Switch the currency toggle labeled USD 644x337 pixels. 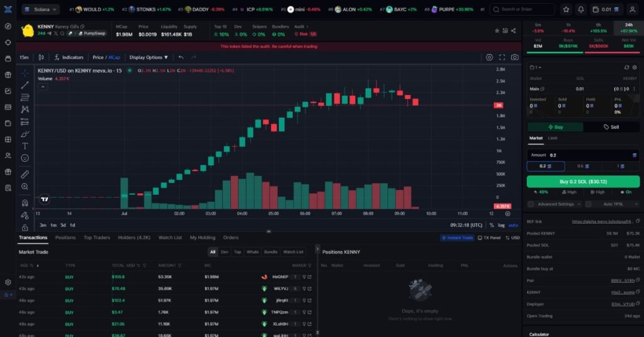(x=513, y=238)
